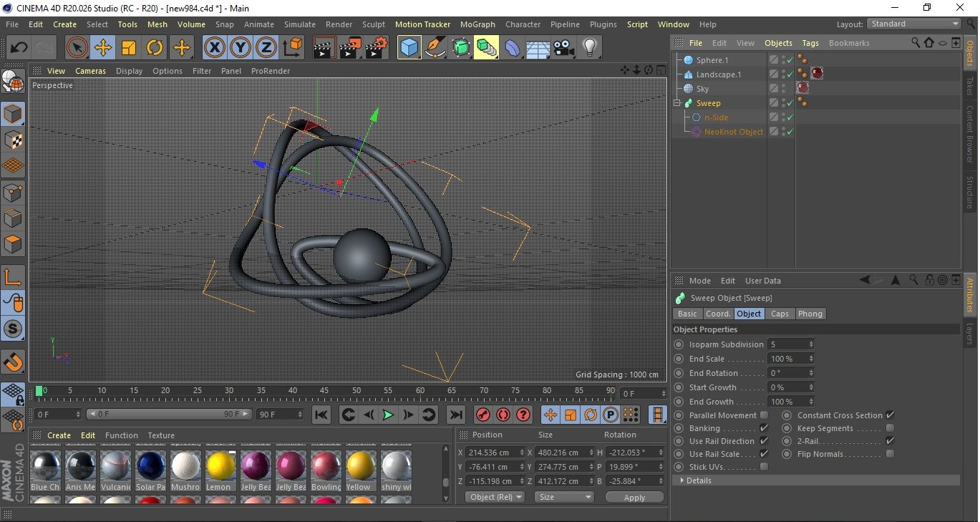This screenshot has height=522, width=980.
Task: Enable Flip Normals checkbox
Action: pos(890,454)
